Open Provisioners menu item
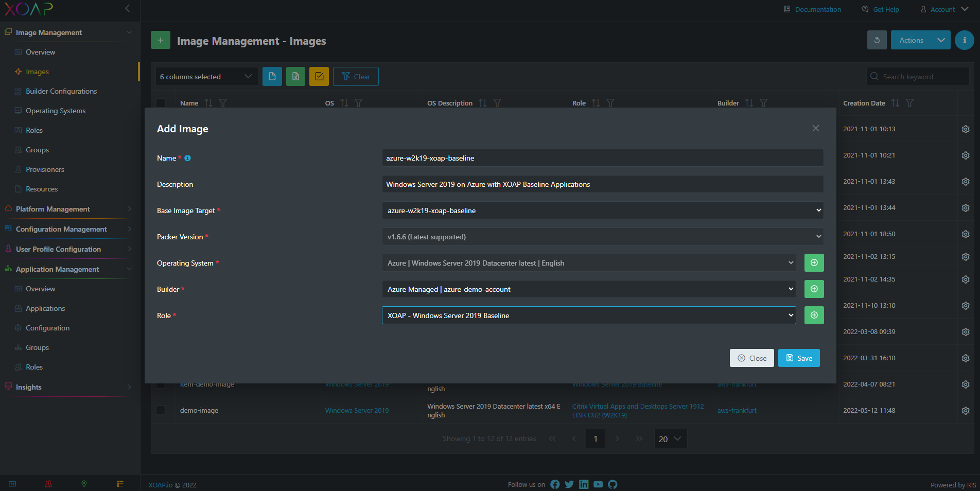 pos(45,169)
